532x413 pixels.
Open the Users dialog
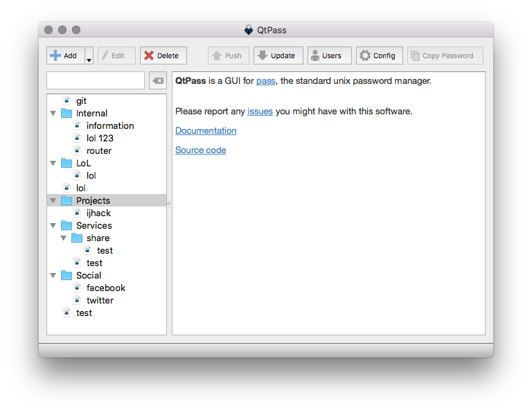329,55
